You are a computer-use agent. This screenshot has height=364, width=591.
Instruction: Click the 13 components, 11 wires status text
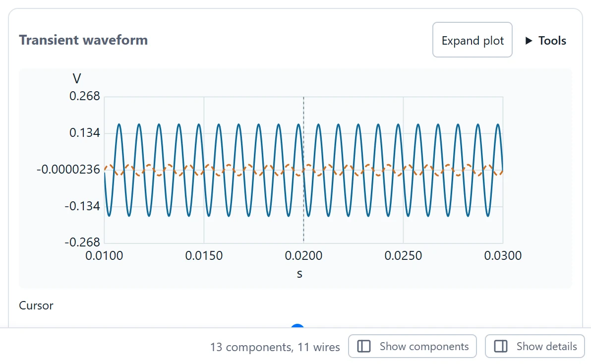(x=275, y=347)
